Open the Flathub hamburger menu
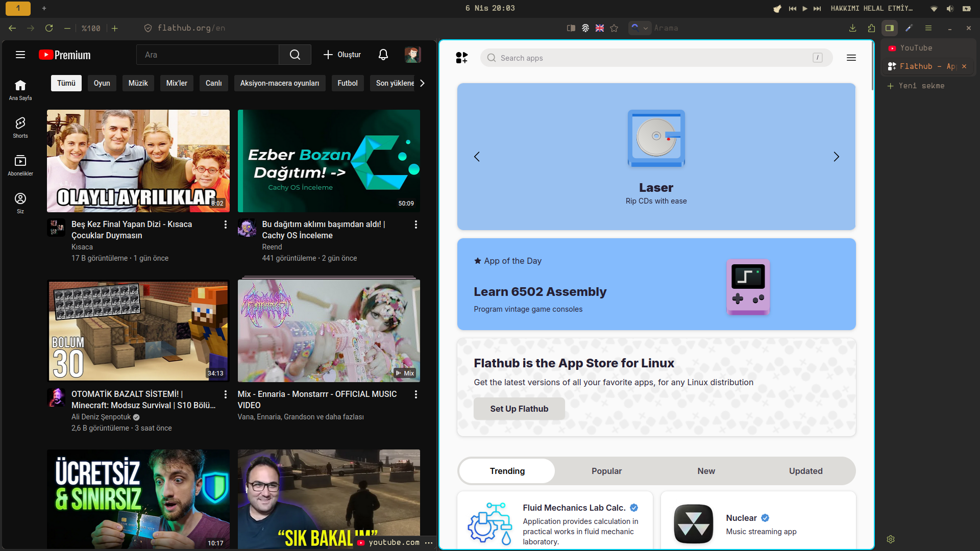This screenshot has width=980, height=551. coord(851,58)
